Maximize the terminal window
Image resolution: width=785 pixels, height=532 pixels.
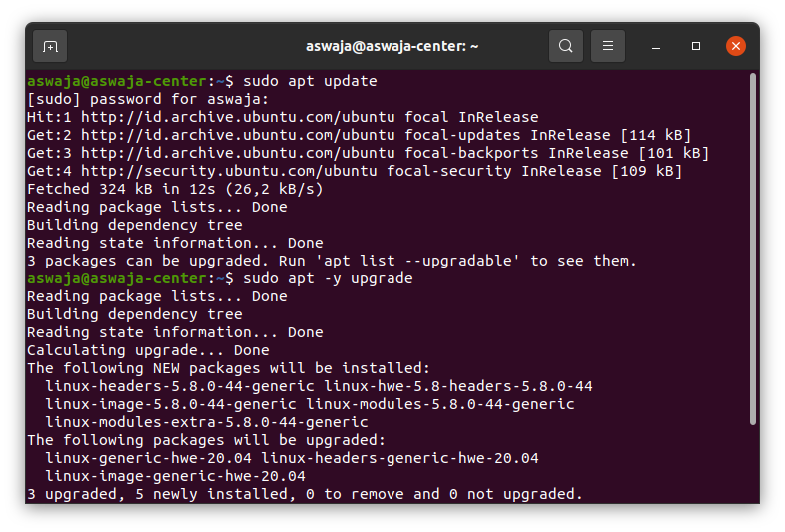coord(696,46)
